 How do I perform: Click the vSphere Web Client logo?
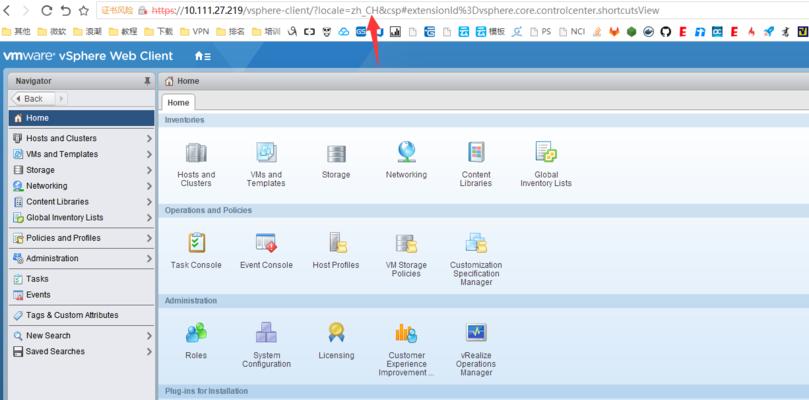tap(88, 56)
